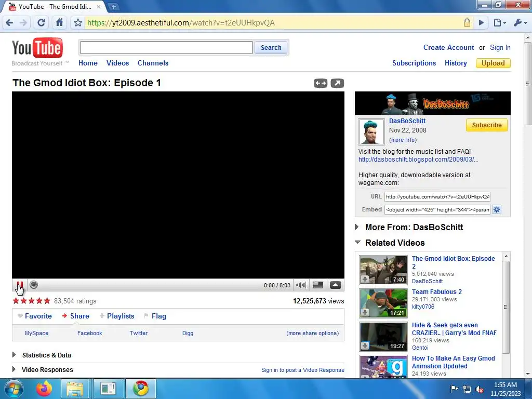532x399 pixels.
Task: Open the page menu dropdown
Action: point(500,23)
